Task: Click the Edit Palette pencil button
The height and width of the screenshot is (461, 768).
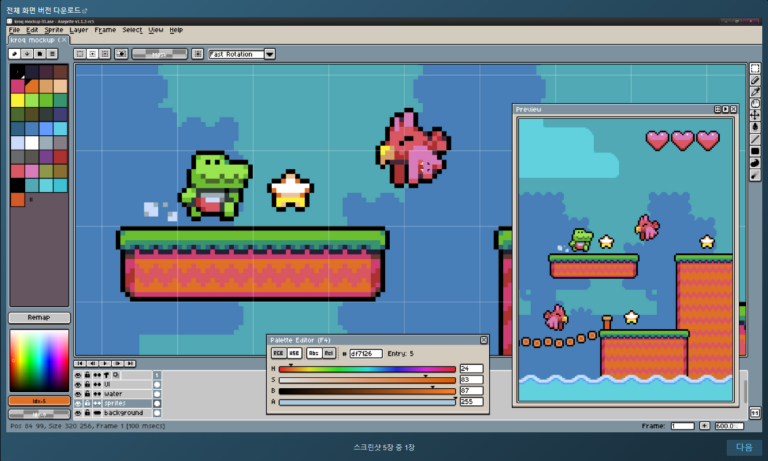Action: click(15, 54)
